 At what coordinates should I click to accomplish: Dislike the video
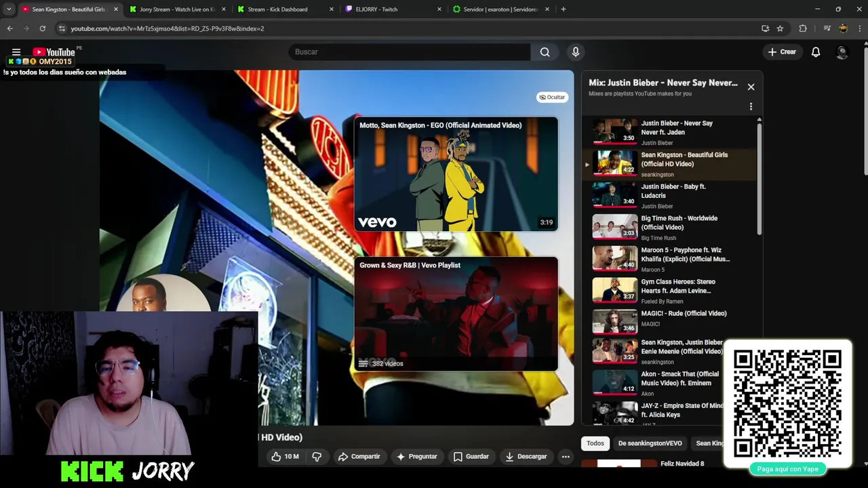pyautogui.click(x=317, y=457)
